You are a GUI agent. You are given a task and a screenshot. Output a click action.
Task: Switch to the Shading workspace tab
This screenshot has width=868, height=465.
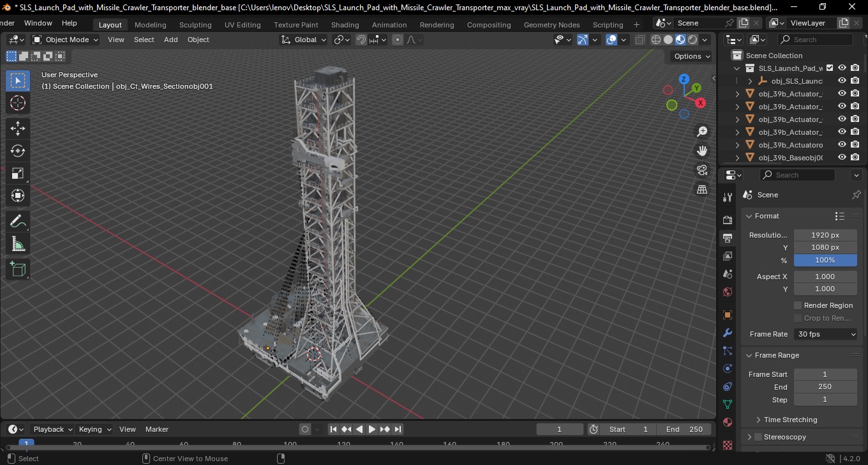point(345,25)
